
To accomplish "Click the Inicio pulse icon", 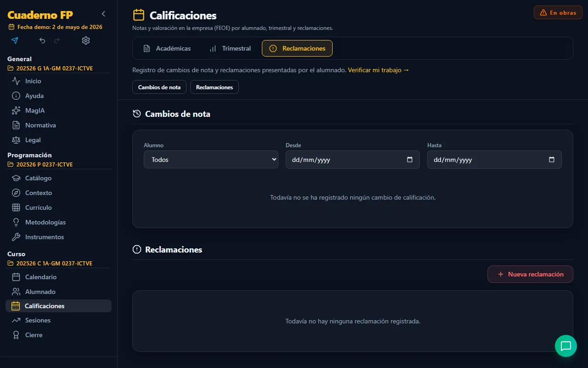I will pyautogui.click(x=16, y=81).
